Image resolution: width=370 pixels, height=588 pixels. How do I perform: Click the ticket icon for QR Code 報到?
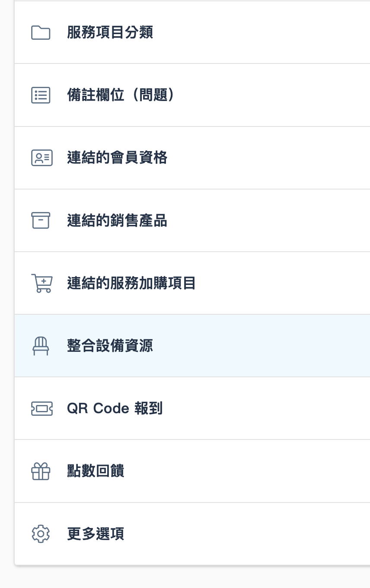(x=42, y=409)
